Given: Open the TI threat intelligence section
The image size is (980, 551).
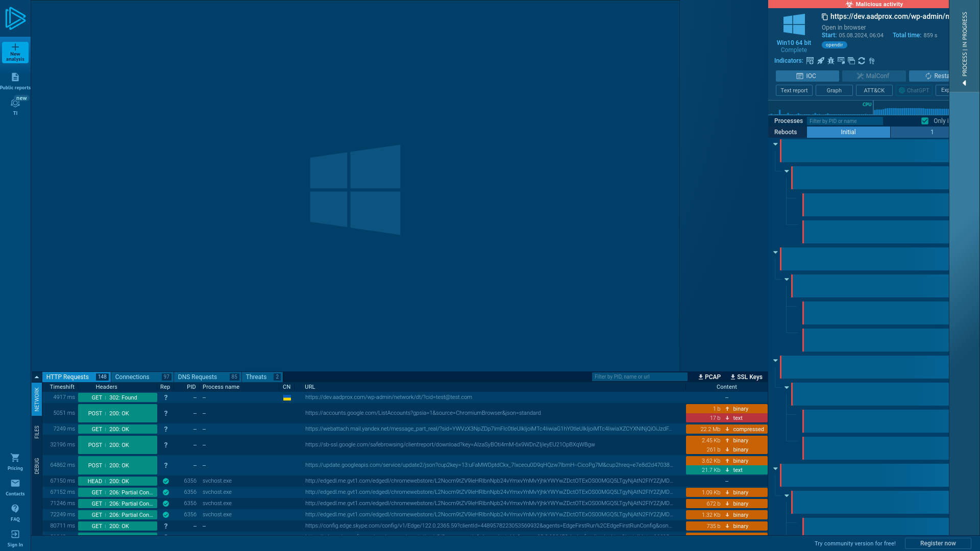Looking at the screenshot, I should pos(15,106).
